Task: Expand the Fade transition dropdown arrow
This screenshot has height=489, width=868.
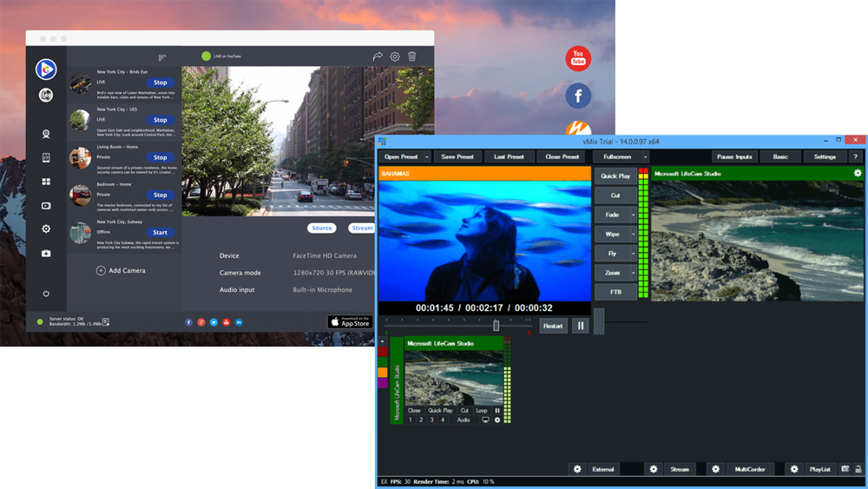Action: [634, 215]
